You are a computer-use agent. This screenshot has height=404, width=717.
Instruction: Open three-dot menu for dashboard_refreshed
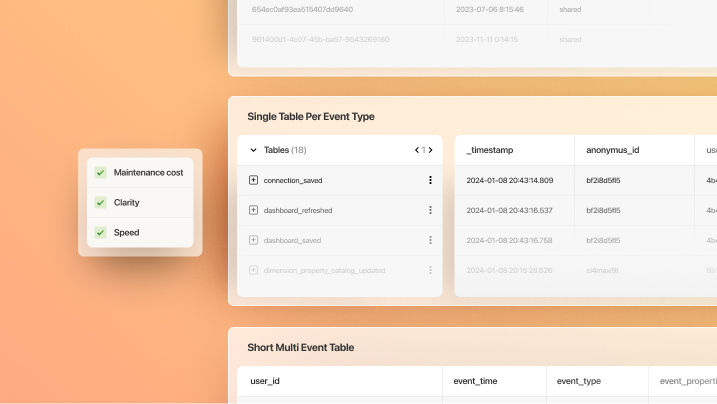click(x=430, y=210)
